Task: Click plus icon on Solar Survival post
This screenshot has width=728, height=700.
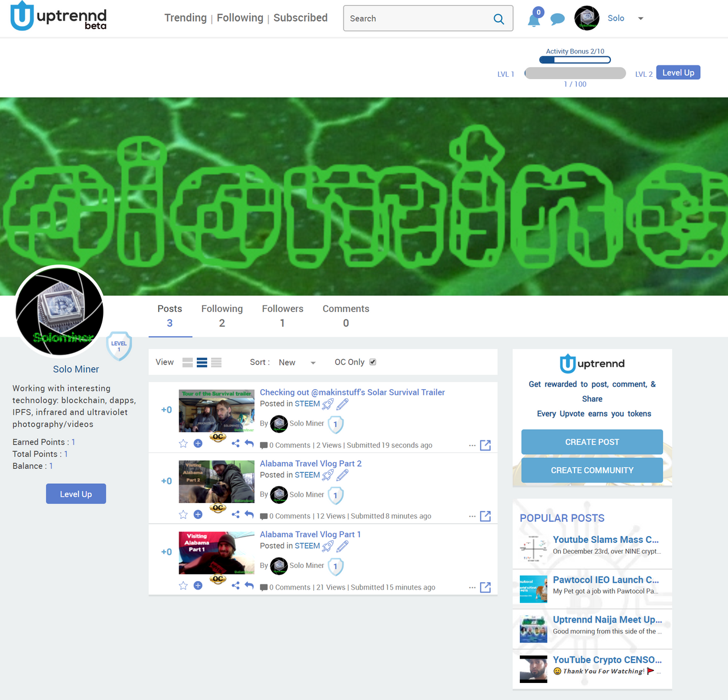Action: [198, 443]
